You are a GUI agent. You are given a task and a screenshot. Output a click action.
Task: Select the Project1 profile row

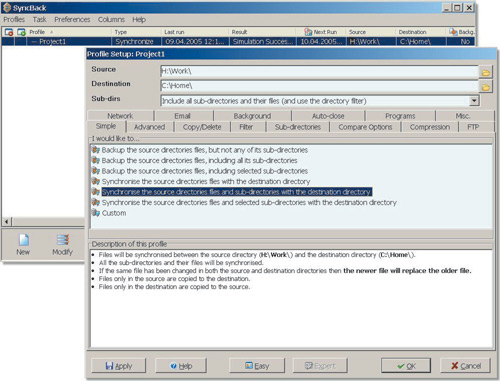238,41
